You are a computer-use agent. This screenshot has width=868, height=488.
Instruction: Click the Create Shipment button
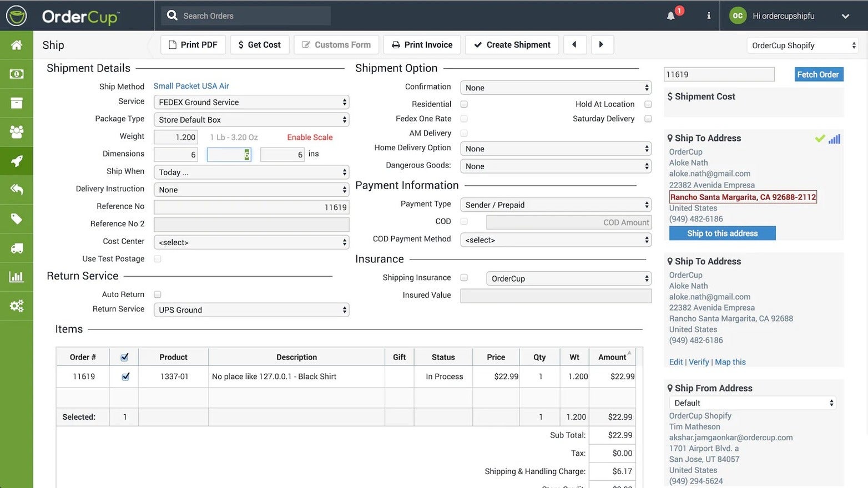click(512, 44)
